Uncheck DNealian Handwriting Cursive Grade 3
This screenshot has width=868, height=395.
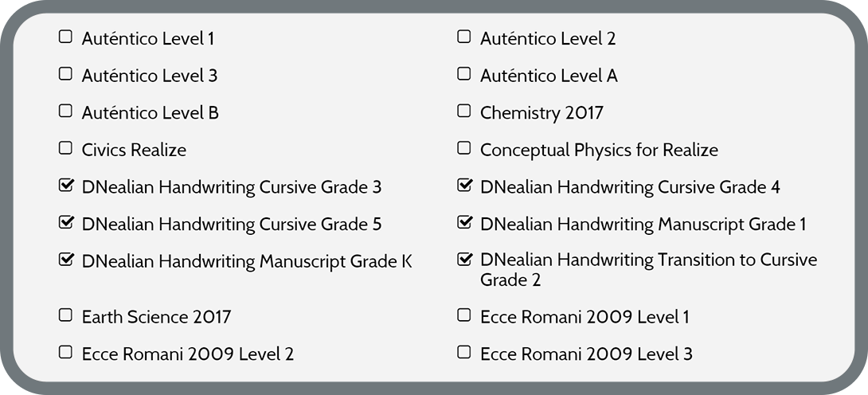pyautogui.click(x=66, y=186)
